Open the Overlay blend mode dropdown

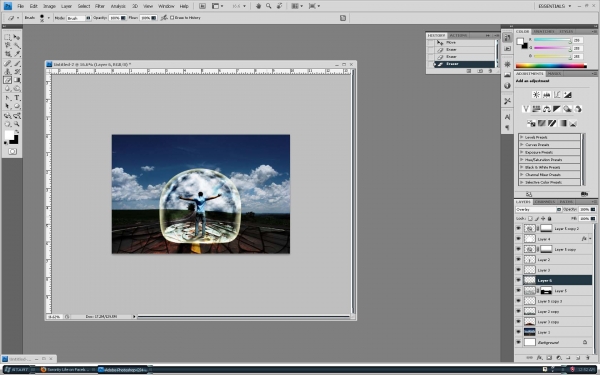(538, 210)
